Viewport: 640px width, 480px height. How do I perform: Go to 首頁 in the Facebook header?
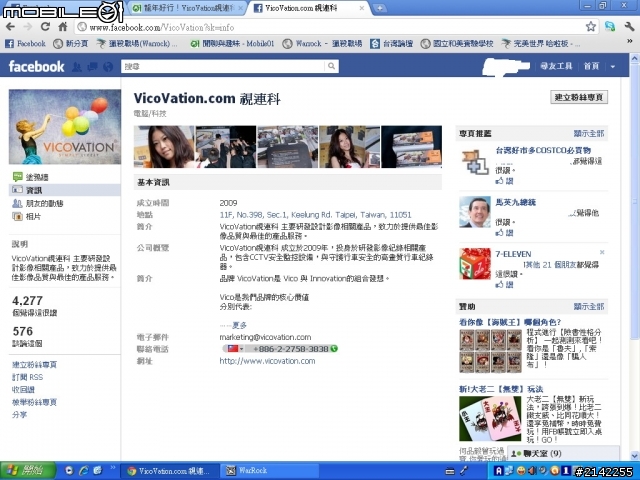(591, 66)
